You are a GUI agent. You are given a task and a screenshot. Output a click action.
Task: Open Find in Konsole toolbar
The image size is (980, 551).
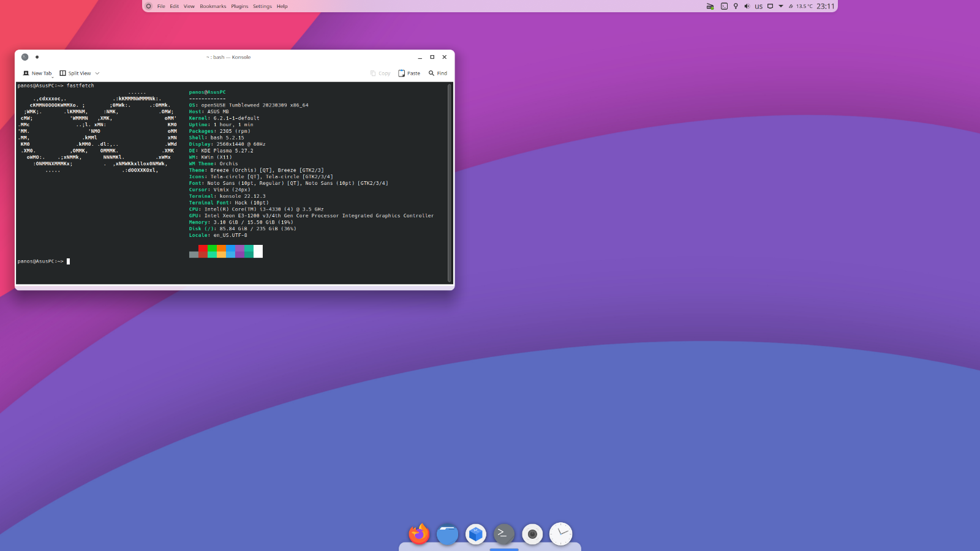click(x=438, y=73)
